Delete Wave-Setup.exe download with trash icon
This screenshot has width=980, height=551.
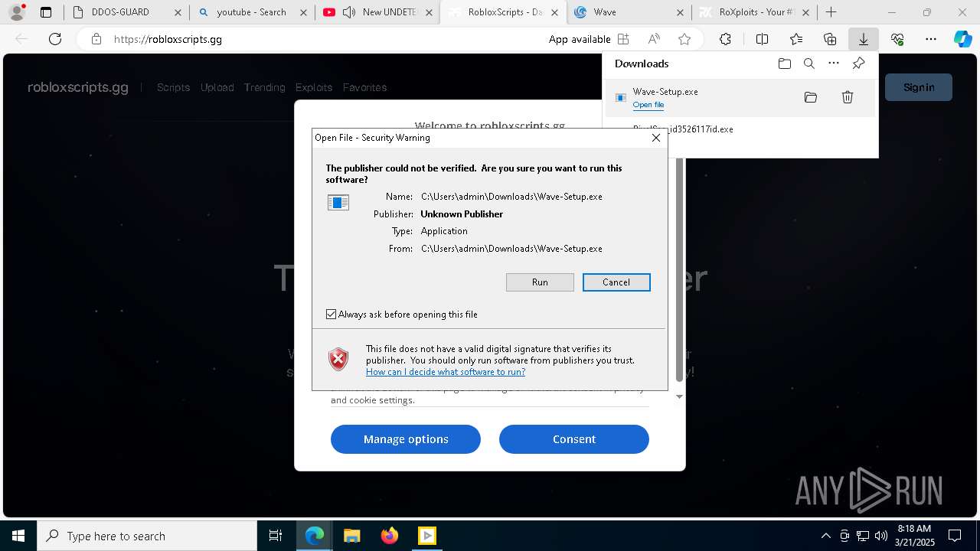[848, 97]
